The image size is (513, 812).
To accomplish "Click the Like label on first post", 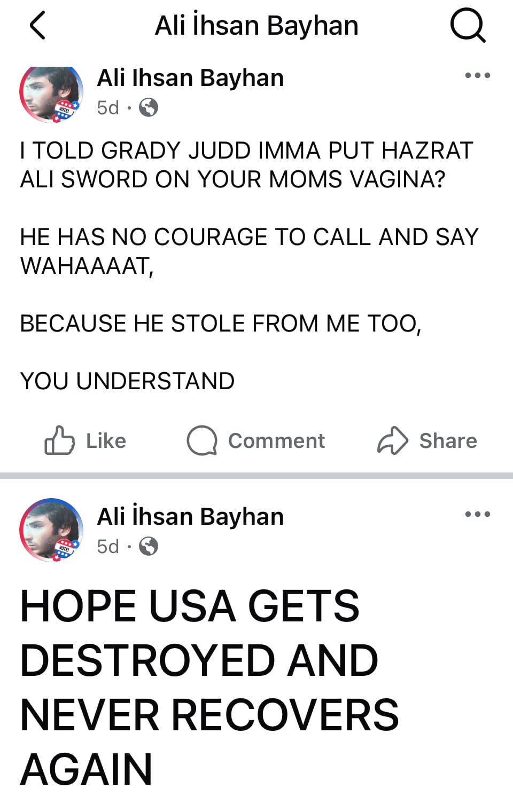I will pos(106,441).
